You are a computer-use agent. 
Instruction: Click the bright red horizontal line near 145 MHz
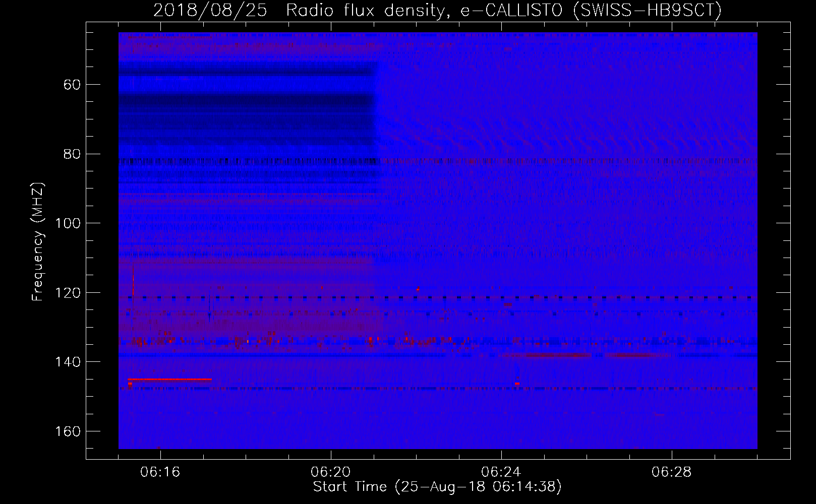[169, 379]
